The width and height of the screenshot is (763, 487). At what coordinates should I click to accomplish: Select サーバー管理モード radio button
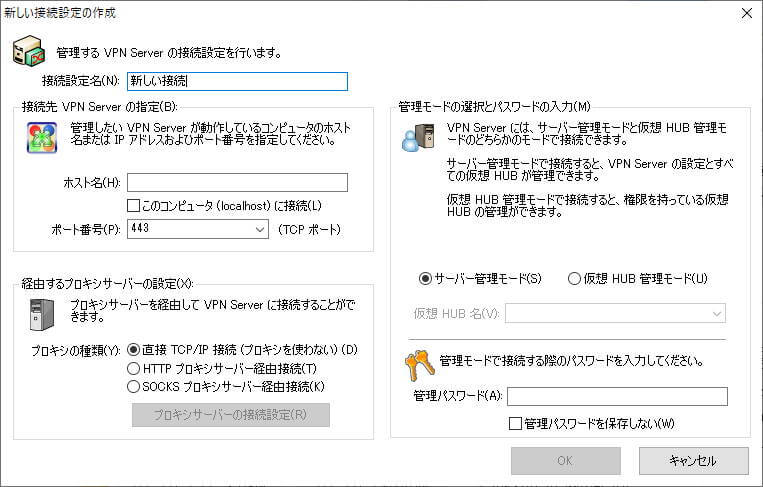425,278
